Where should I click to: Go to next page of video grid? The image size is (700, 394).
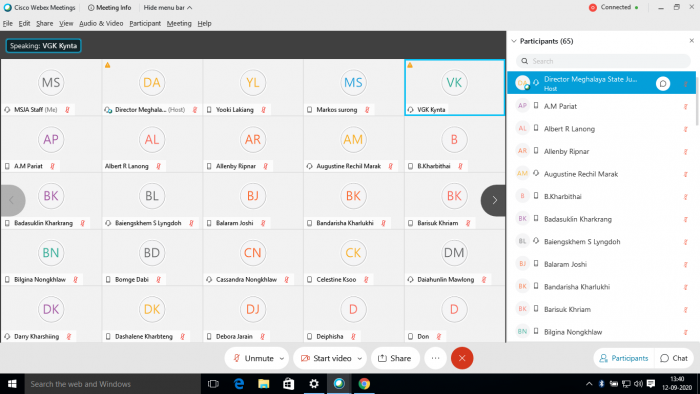click(494, 200)
